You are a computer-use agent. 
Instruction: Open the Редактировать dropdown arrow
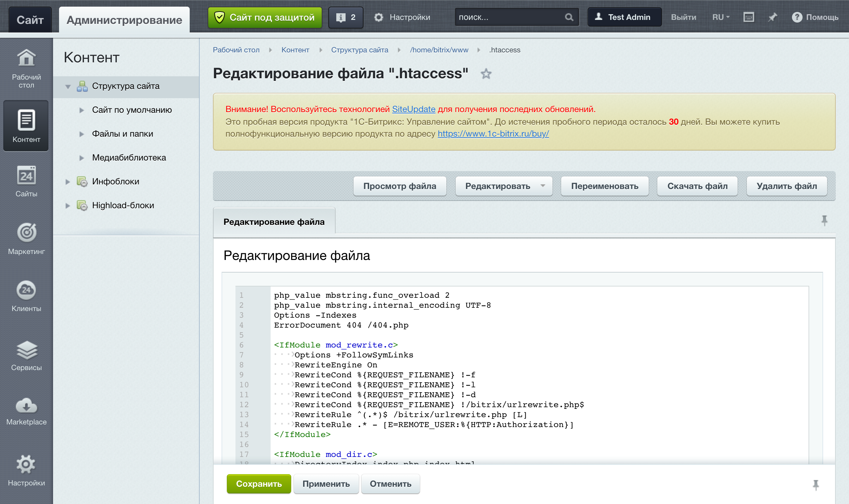[543, 186]
